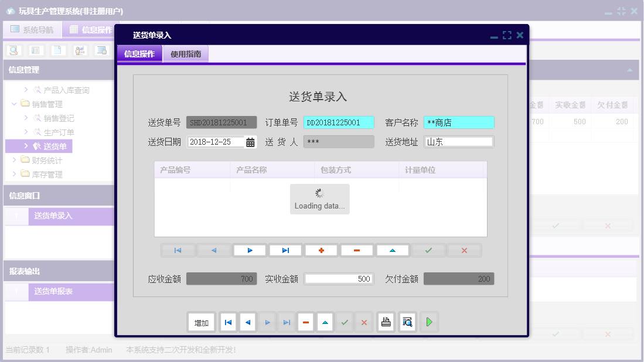Click the 增加 button
Screen dimensions: 644x362
click(201, 322)
